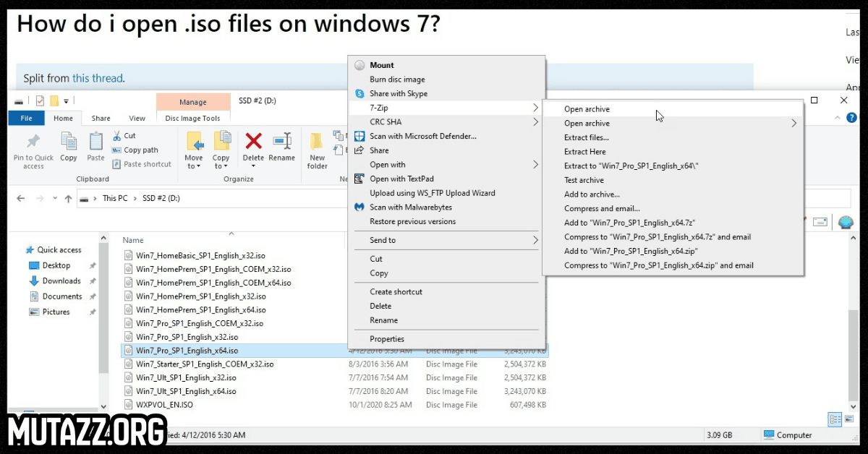
Task: Open the Move to dropdown
Action: click(194, 166)
